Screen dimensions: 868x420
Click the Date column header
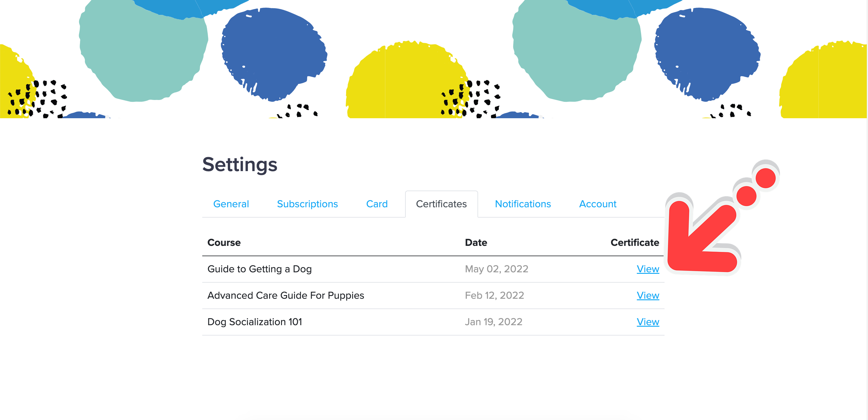475,243
